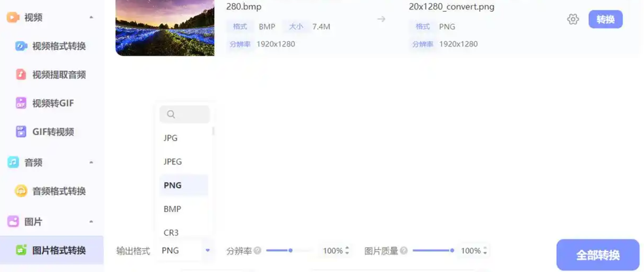The image size is (644, 272).
Task: Click the output format value PNG in file row
Action: coord(447,27)
